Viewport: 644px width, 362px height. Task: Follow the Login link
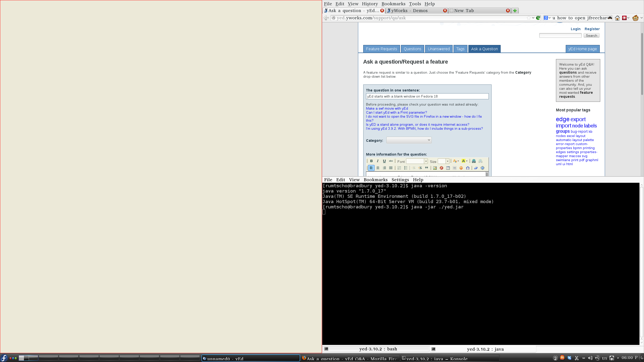(x=576, y=29)
